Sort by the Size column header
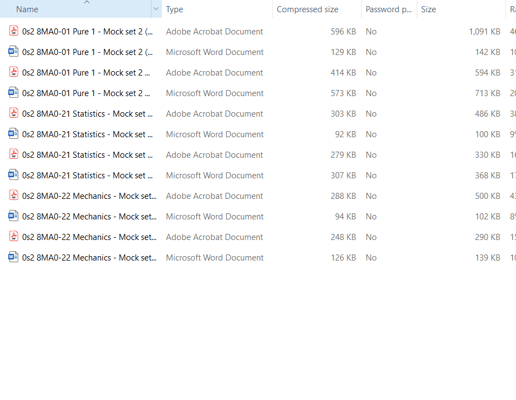The image size is (516, 400). (461, 9)
